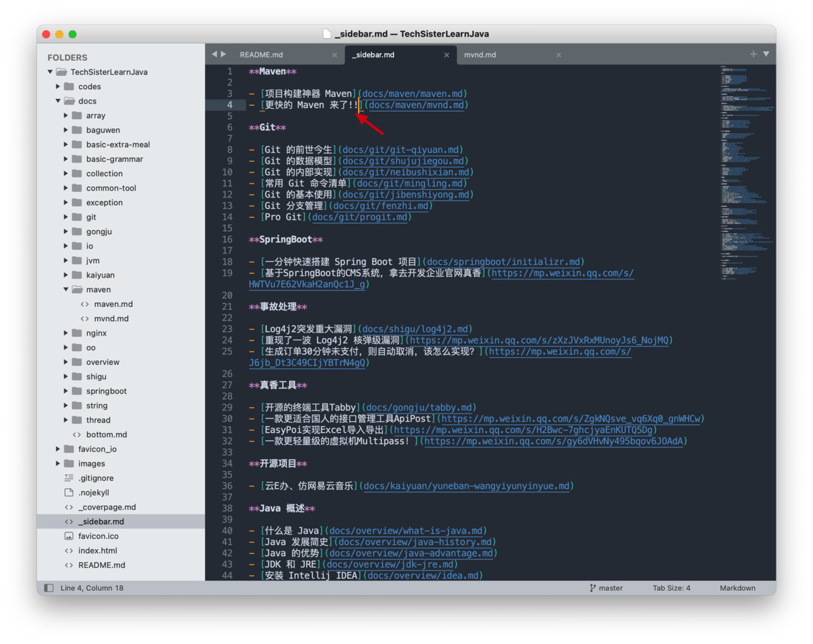Switch to the mvnd.md tab
This screenshot has height=644, width=813.
coord(480,55)
